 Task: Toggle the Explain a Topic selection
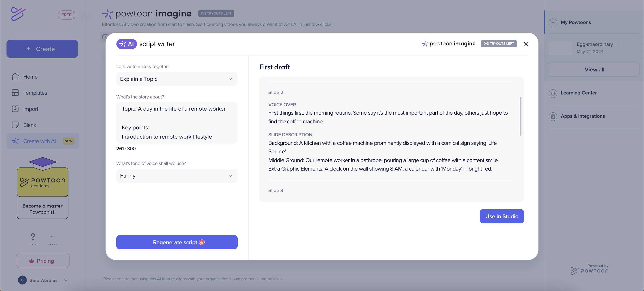177,79
